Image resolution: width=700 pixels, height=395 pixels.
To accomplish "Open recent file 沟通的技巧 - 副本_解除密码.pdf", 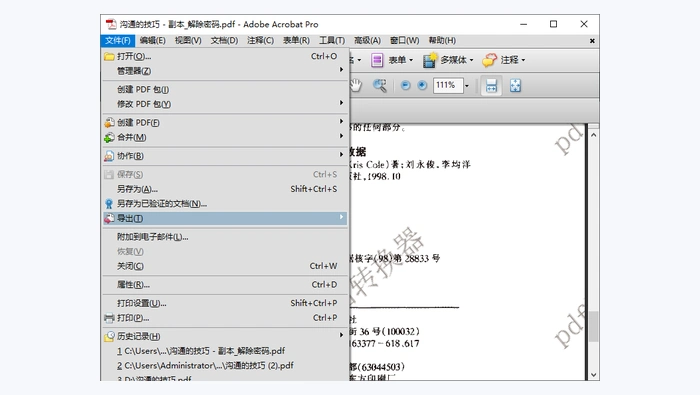I will coord(225,351).
